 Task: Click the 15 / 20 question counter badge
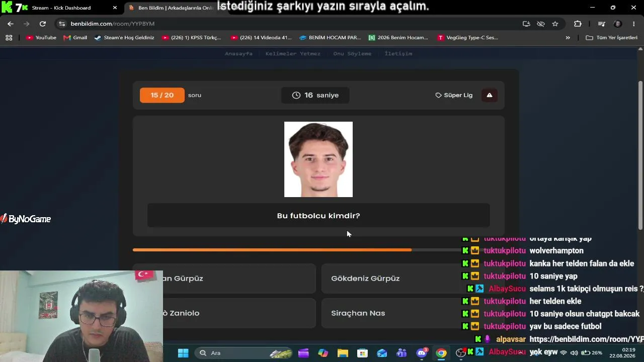coord(162,95)
